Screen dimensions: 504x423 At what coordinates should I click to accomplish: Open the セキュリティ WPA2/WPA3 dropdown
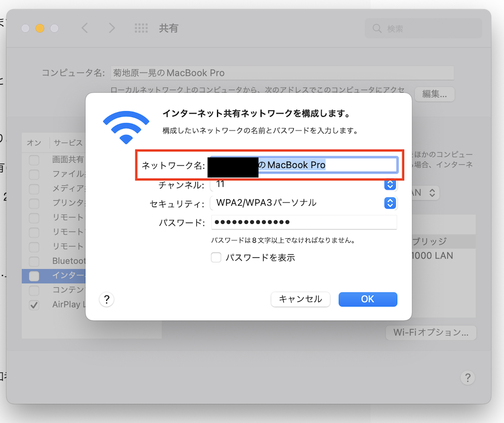(390, 203)
